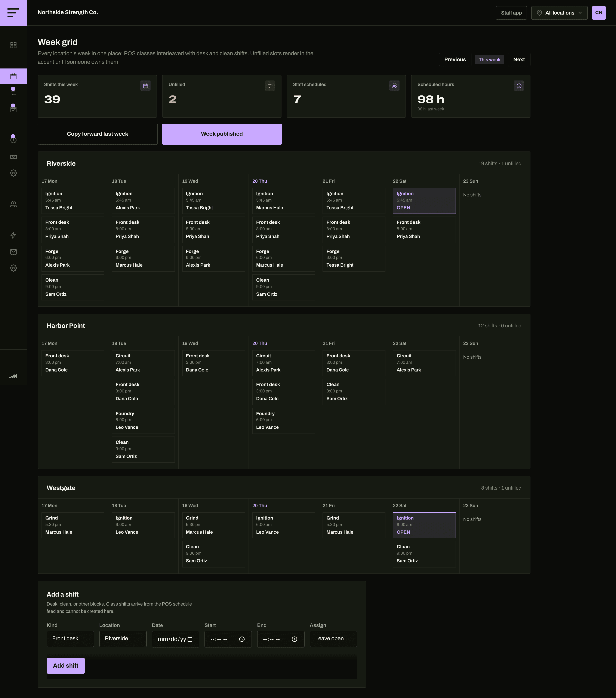Image resolution: width=616 pixels, height=698 pixels.
Task: Click calendar icon on Shifts this week card
Action: 145,86
